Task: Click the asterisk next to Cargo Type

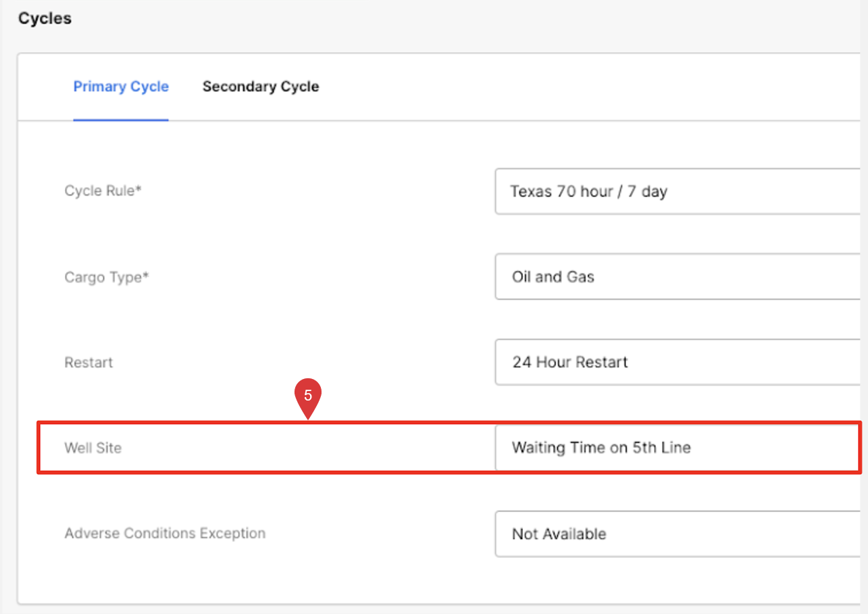Action: tap(145, 276)
